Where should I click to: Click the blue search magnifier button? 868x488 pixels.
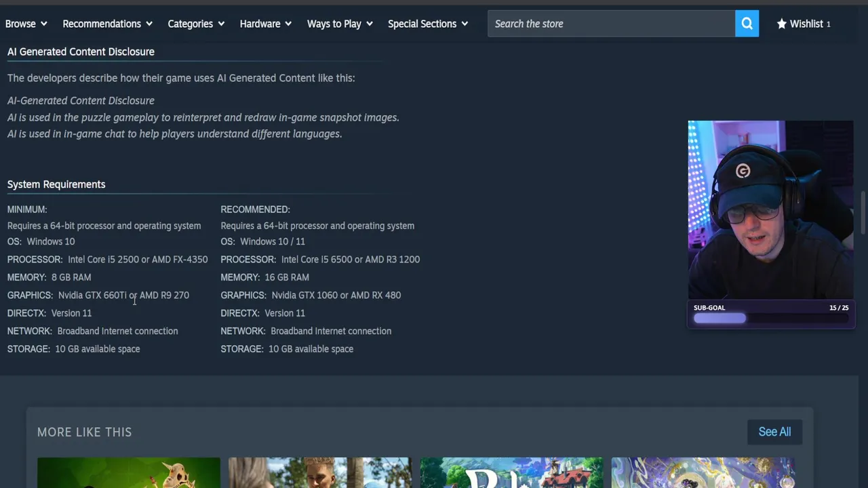747,24
